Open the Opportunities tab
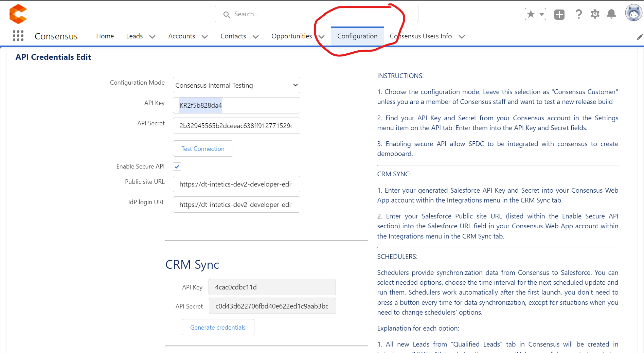 click(292, 36)
